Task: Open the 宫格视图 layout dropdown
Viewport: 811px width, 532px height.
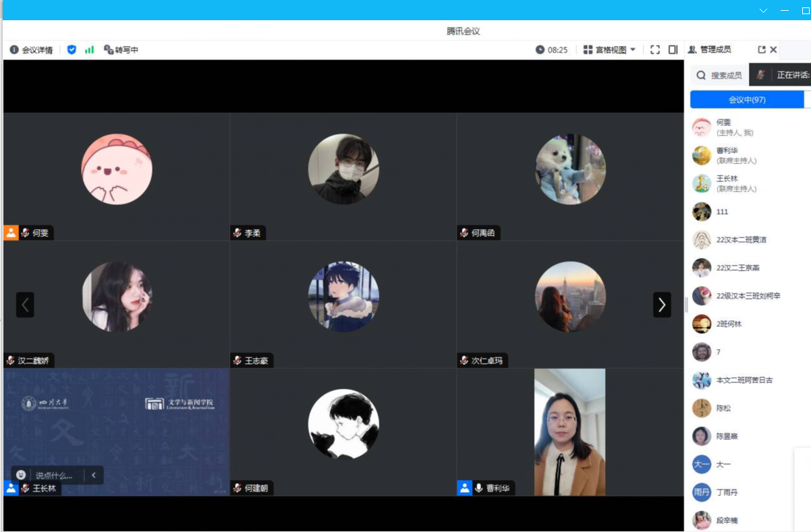Action: (610, 50)
